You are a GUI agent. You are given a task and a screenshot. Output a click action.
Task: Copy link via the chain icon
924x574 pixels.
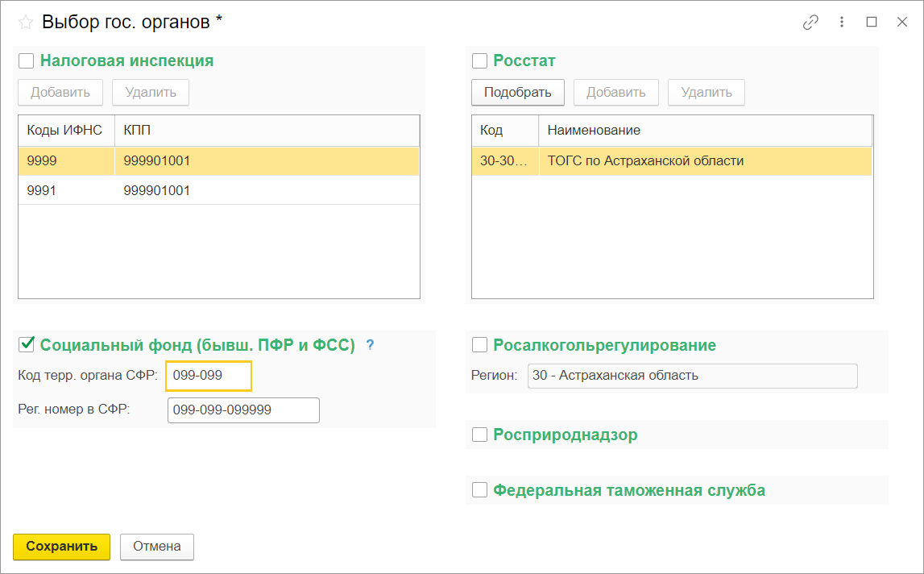tap(810, 23)
